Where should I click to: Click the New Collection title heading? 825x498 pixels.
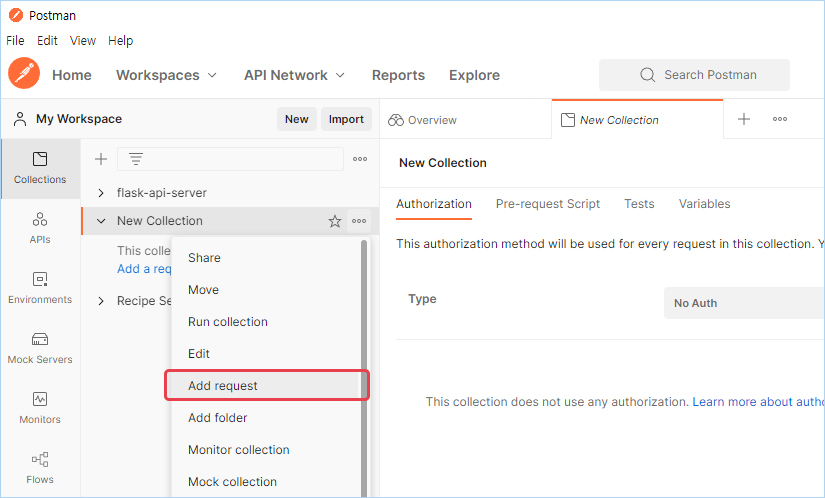pos(442,163)
